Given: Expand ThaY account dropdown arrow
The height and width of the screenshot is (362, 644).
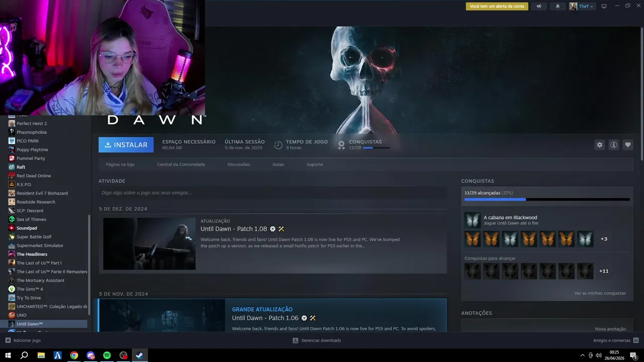Looking at the screenshot, I should (591, 7).
